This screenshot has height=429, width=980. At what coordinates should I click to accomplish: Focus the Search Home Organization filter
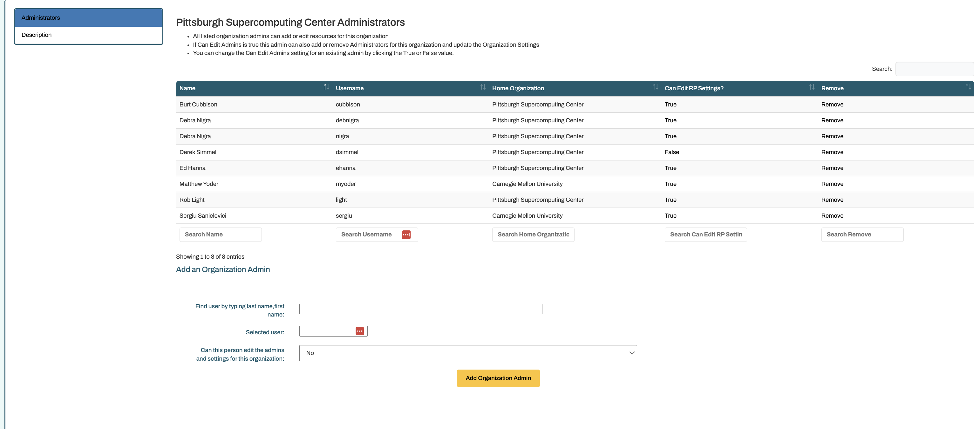coord(533,235)
